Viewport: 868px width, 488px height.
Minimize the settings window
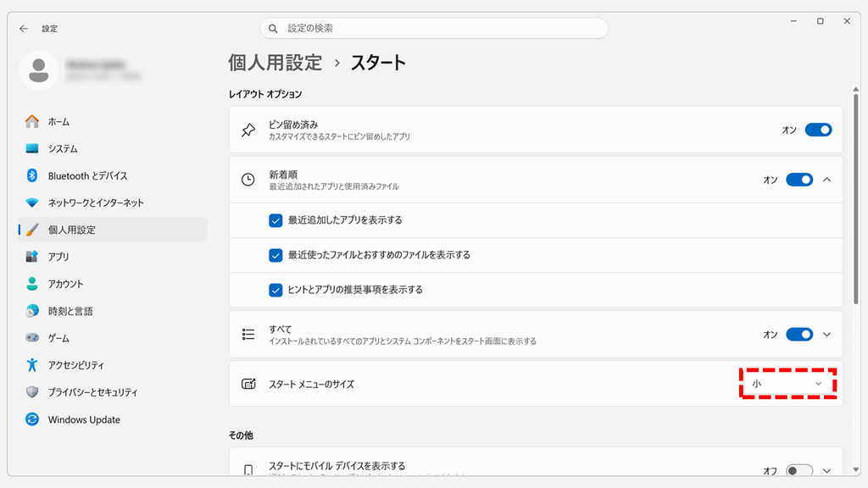tap(793, 21)
